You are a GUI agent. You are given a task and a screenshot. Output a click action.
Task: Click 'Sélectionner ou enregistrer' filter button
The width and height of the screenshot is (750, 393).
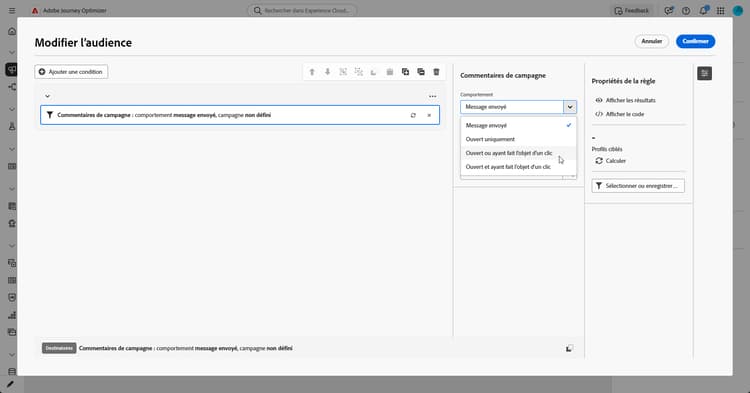tap(638, 186)
